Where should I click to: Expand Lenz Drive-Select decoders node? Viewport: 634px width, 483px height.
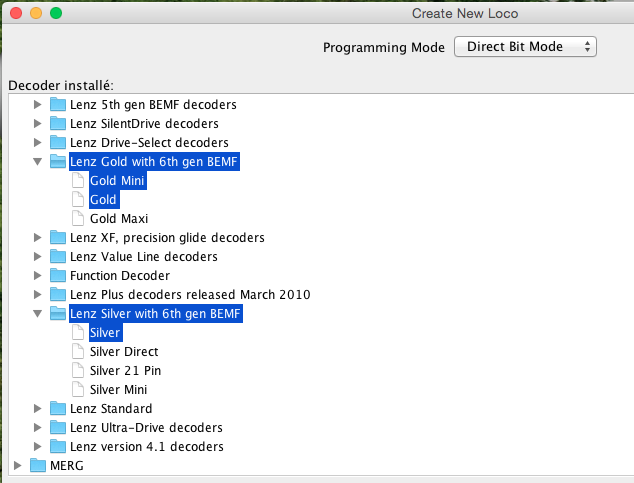[x=37, y=143]
